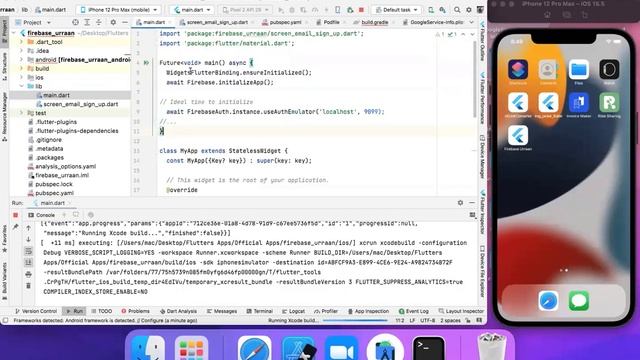Screen dimensions: 640x360
Task: Open Project panel options gear
Action: (x=113, y=22)
